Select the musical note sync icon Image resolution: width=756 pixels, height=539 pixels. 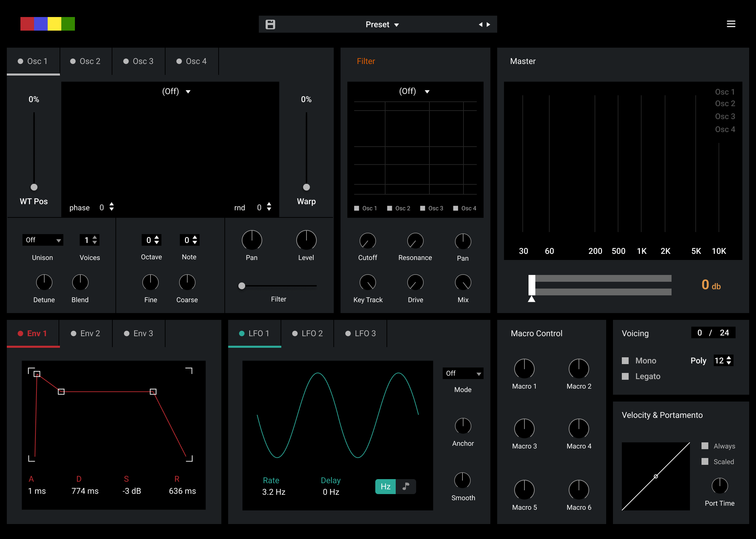coord(406,486)
